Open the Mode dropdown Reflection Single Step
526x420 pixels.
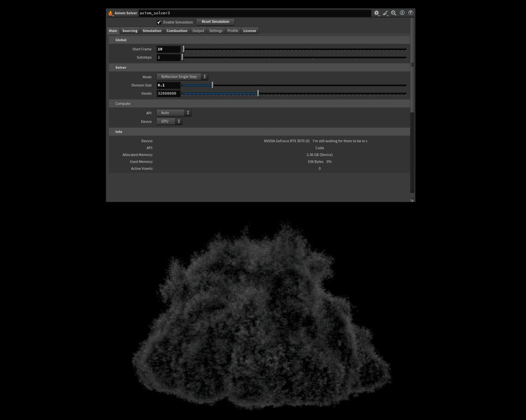click(x=182, y=77)
